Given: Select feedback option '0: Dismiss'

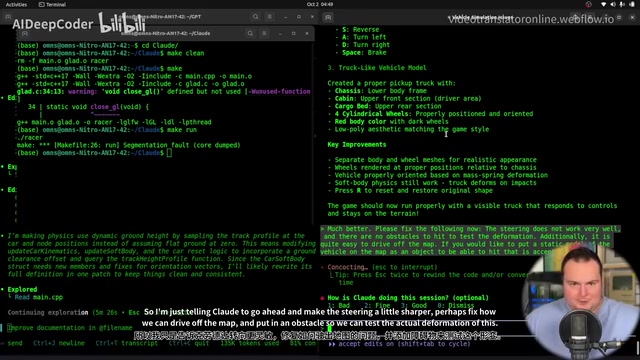Looking at the screenshot, I should coord(456,305).
